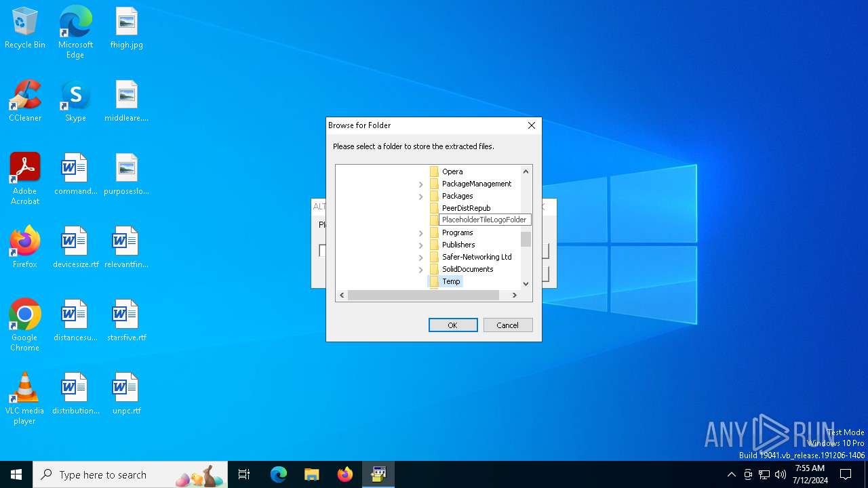Select the Opera folder in the tree
The image size is (868, 488).
tap(452, 171)
